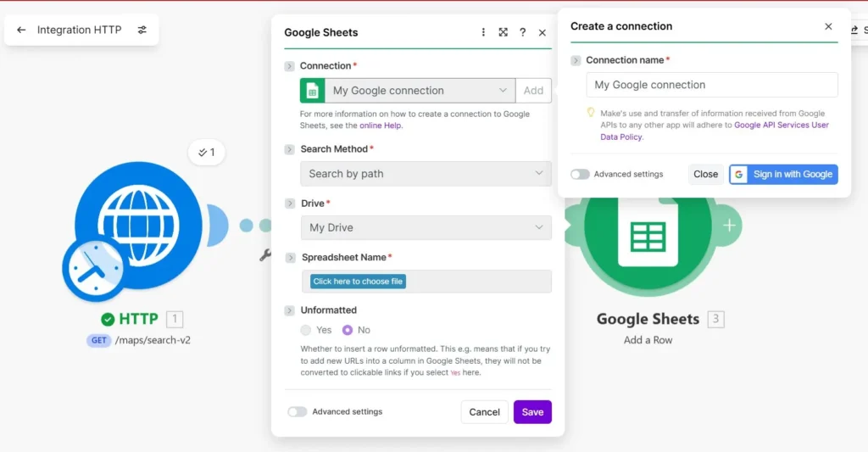
Task: Cancel the Google Sheets settings
Action: (x=484, y=412)
